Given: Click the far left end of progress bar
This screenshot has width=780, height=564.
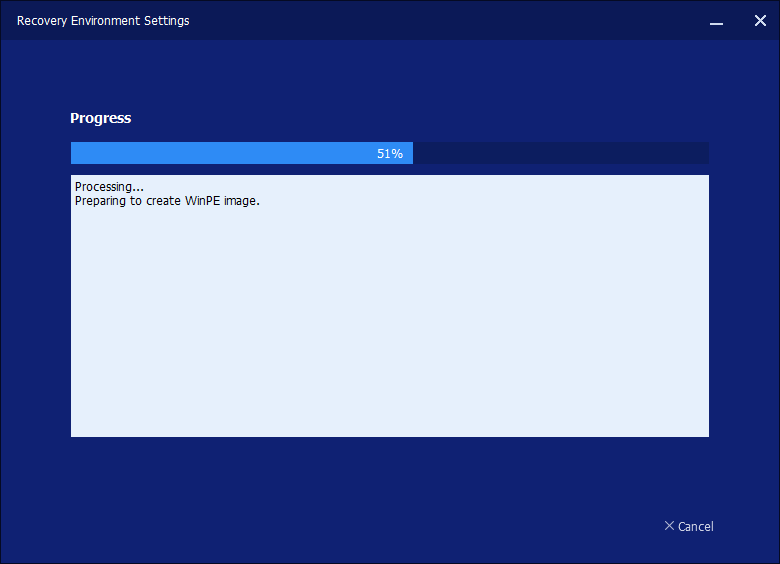Looking at the screenshot, I should coord(75,153).
